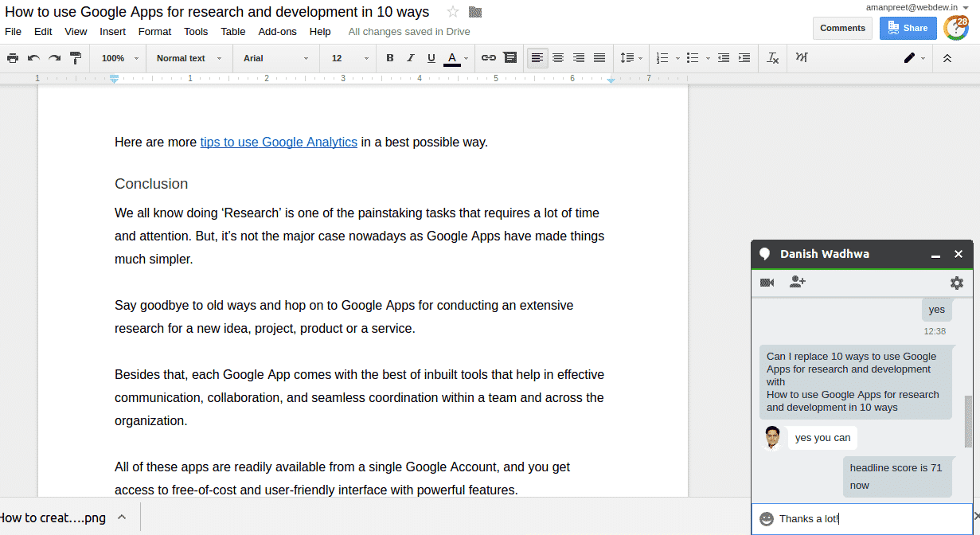Star this document
Viewport: 980px width, 535px height.
tap(453, 12)
